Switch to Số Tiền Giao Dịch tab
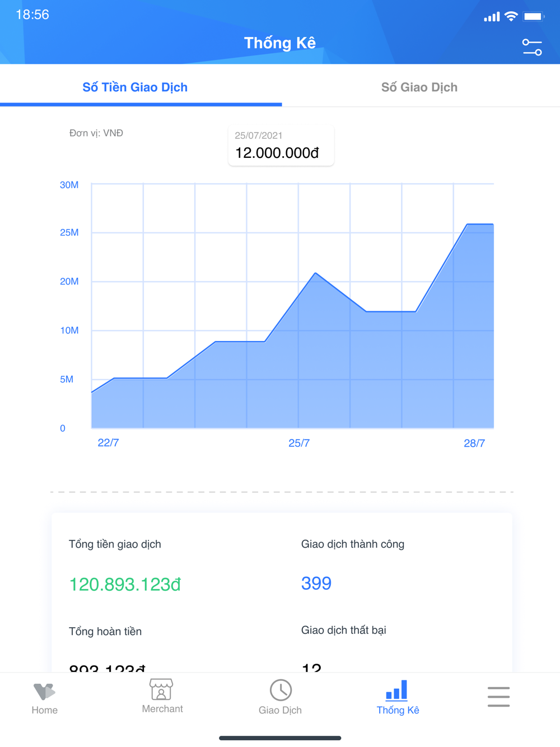Image resolution: width=560 pixels, height=747 pixels. (135, 87)
